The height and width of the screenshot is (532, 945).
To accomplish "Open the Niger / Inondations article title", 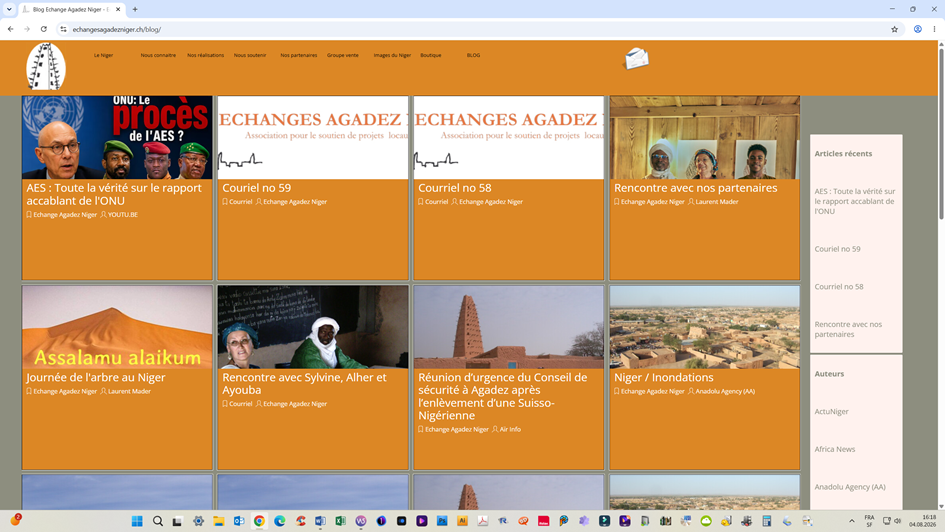I will (x=664, y=377).
